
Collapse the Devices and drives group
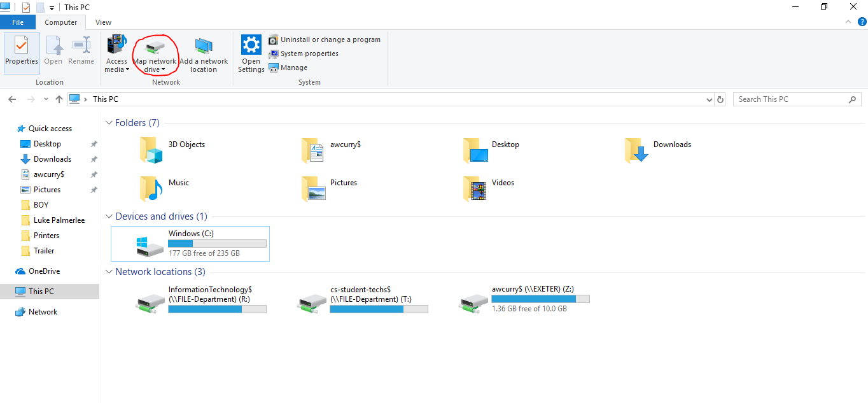[x=109, y=216]
